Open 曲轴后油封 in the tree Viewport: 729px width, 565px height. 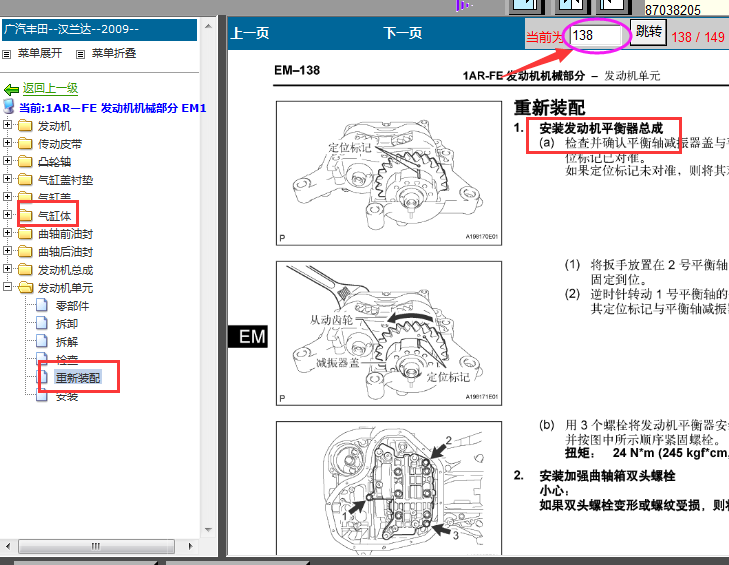point(66,252)
